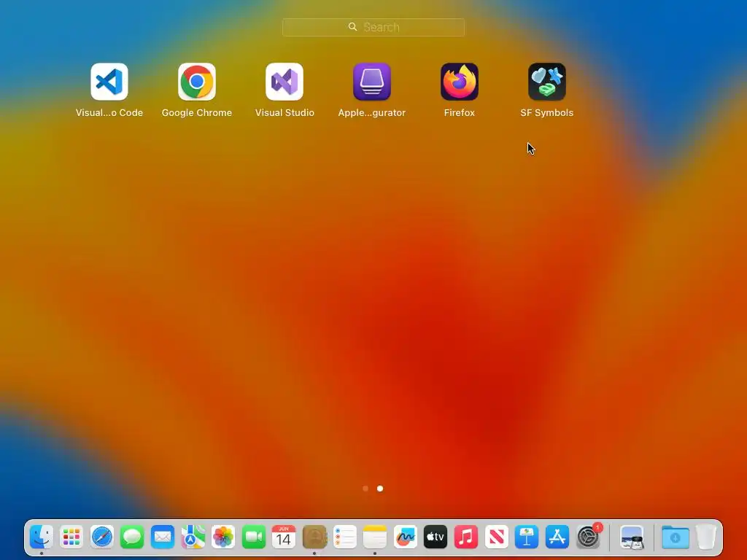Image resolution: width=747 pixels, height=560 pixels.
Task: Open Maps in the Dock
Action: (193, 537)
